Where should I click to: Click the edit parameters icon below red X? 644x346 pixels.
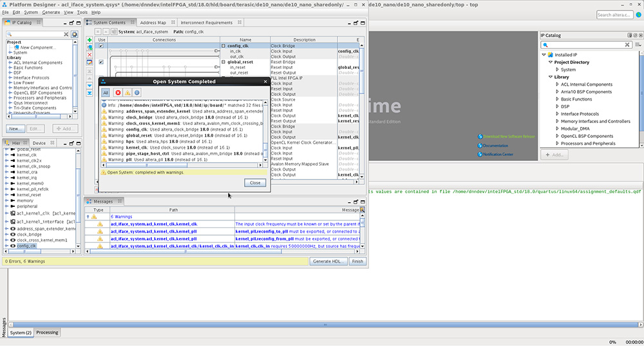(x=90, y=62)
